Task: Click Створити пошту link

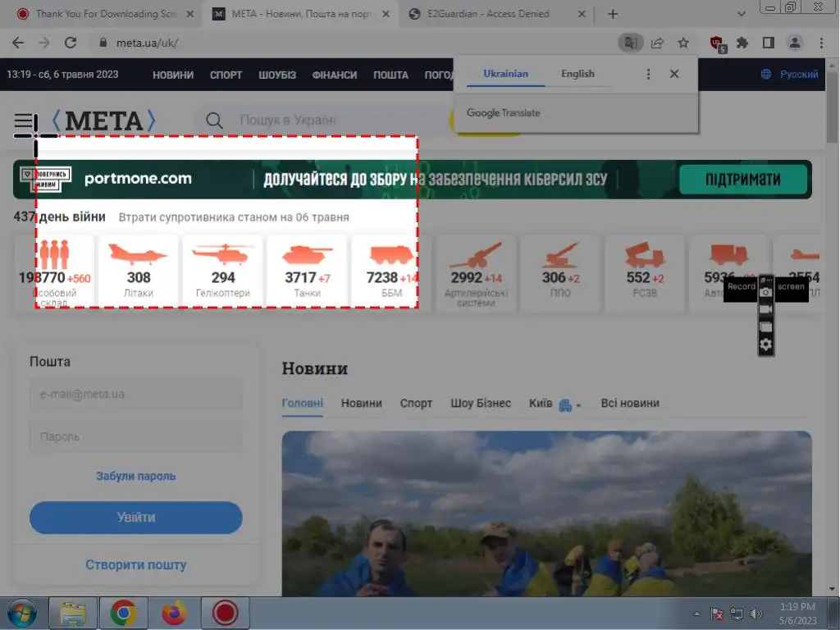Action: [x=136, y=565]
